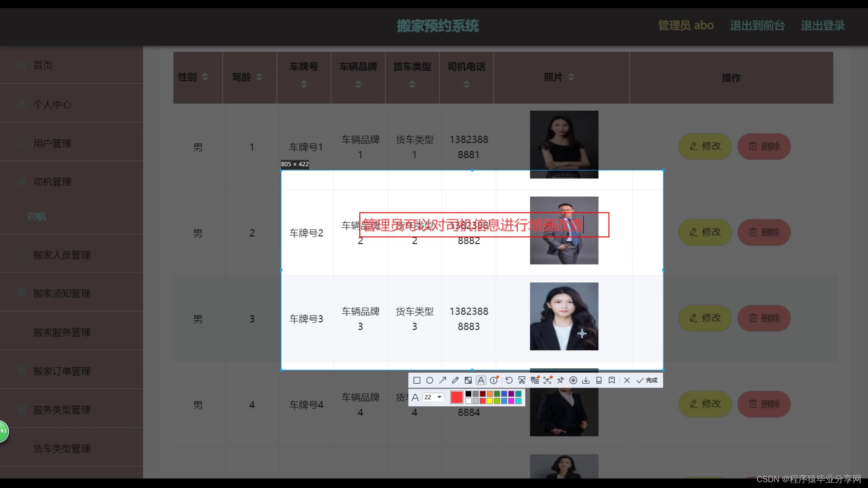Choose the arrow drawing tool
This screenshot has height=488, width=868.
[443, 380]
